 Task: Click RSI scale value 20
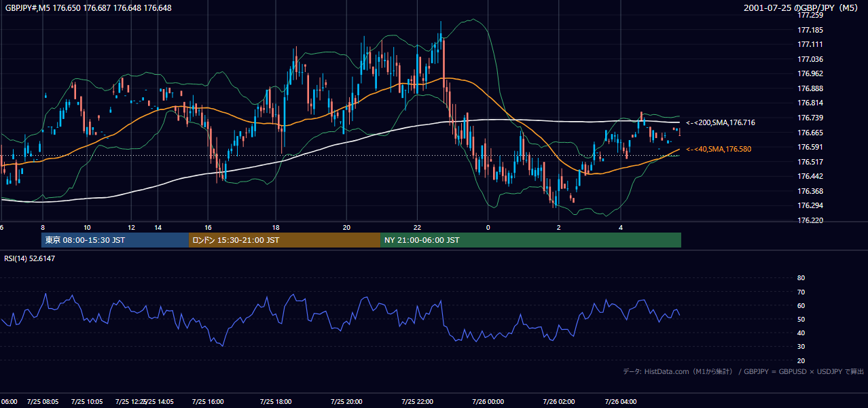(801, 360)
